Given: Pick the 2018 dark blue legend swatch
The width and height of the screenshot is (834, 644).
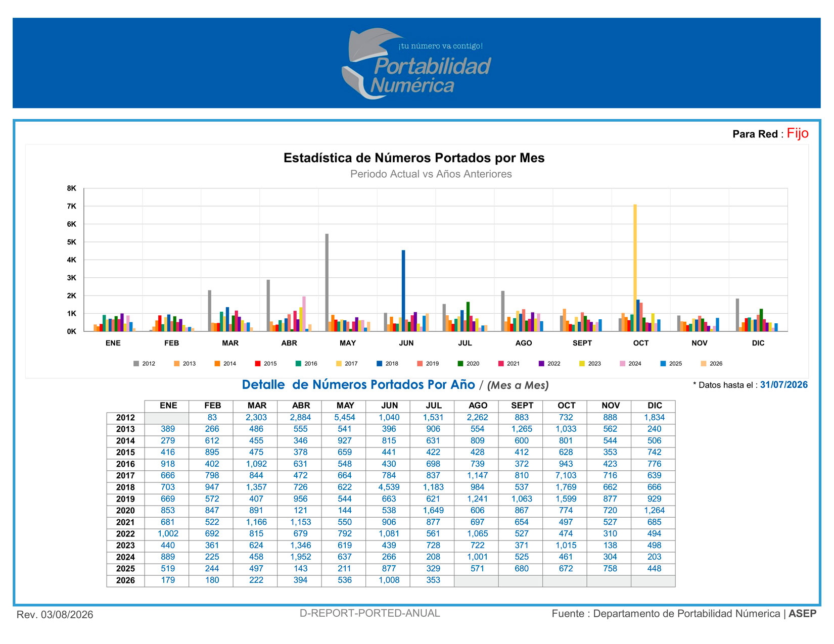Looking at the screenshot, I should point(379,364).
